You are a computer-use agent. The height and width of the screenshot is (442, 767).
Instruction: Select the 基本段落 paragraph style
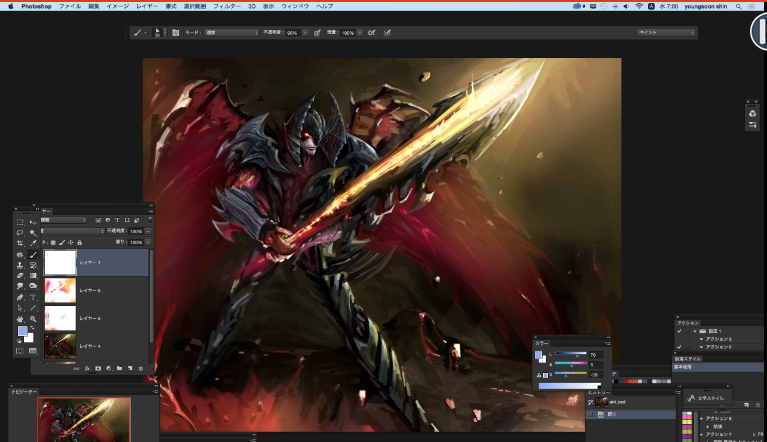point(684,367)
